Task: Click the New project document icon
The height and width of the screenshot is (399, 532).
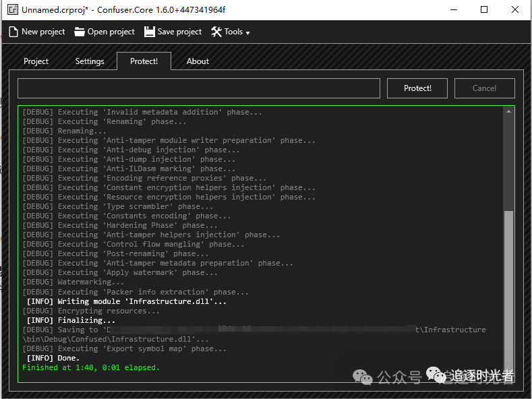Action: [13, 32]
